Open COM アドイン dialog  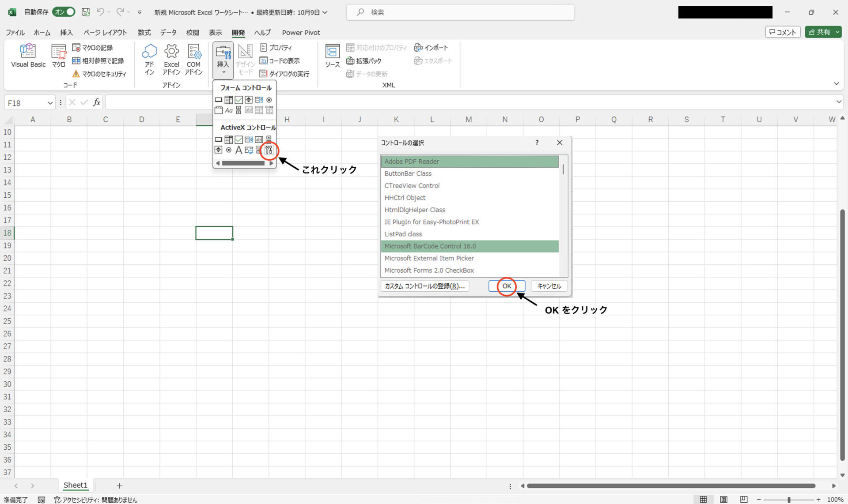[193, 60]
